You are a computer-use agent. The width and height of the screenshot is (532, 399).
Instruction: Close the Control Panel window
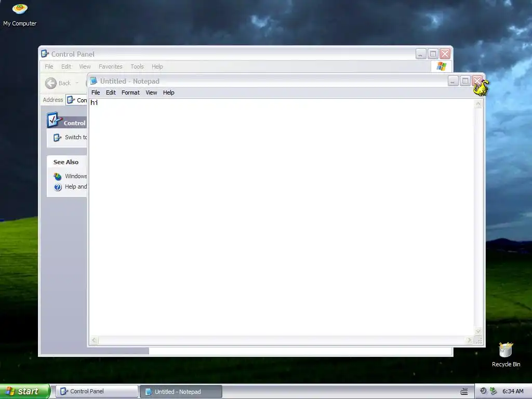pos(445,54)
